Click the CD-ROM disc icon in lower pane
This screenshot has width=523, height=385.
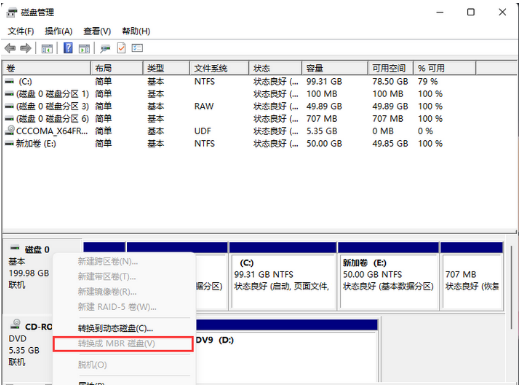point(15,325)
